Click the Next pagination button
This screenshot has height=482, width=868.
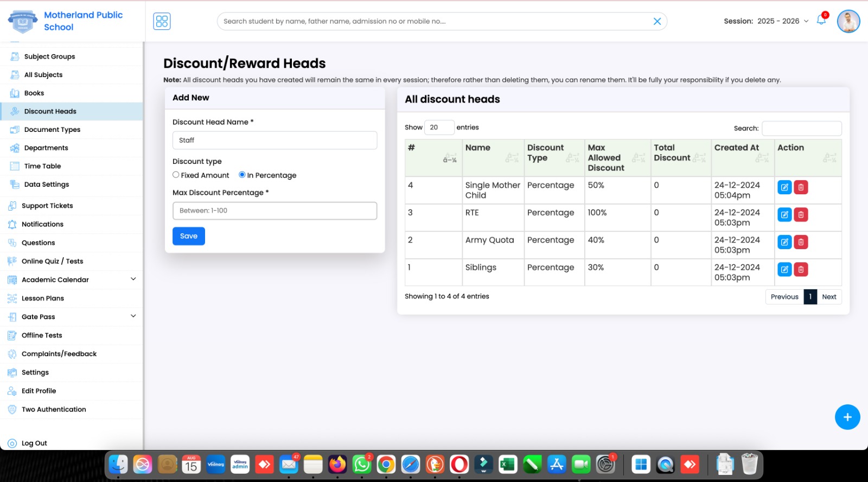coord(828,297)
